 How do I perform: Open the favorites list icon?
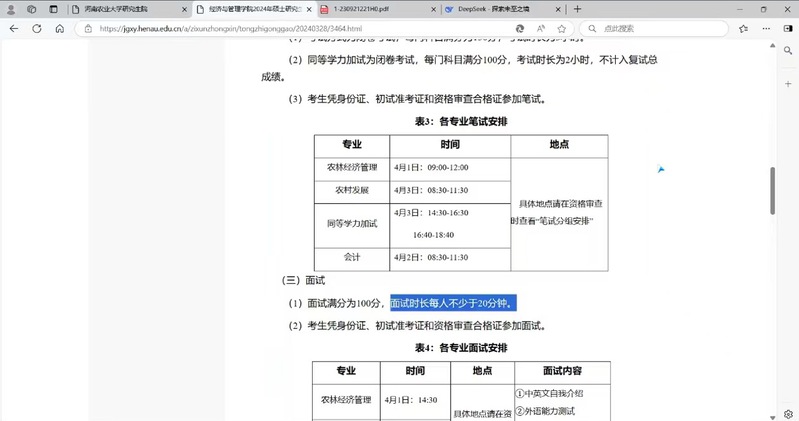pos(742,28)
